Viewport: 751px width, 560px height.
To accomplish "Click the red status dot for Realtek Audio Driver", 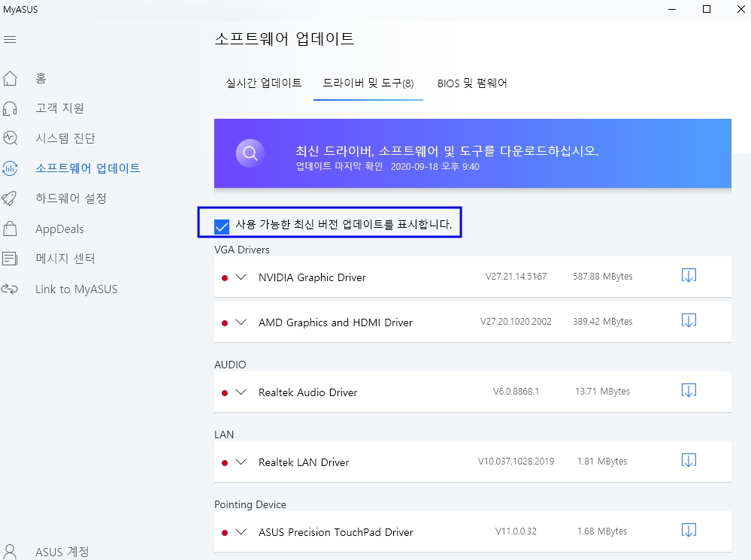I will (225, 393).
